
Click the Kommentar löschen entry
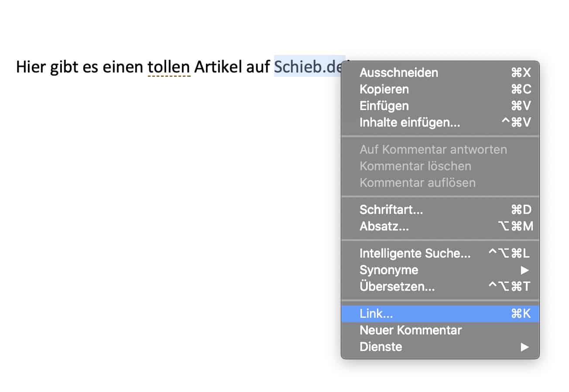[x=415, y=166]
